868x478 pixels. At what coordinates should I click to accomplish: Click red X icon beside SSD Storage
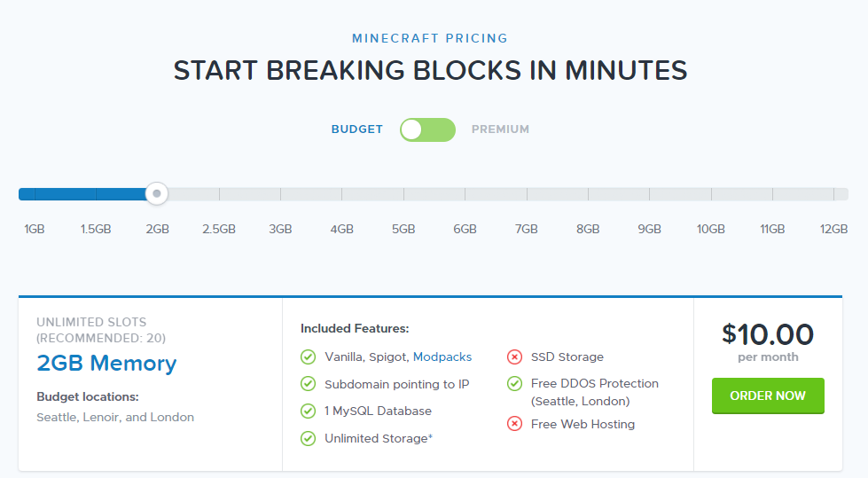tap(514, 357)
